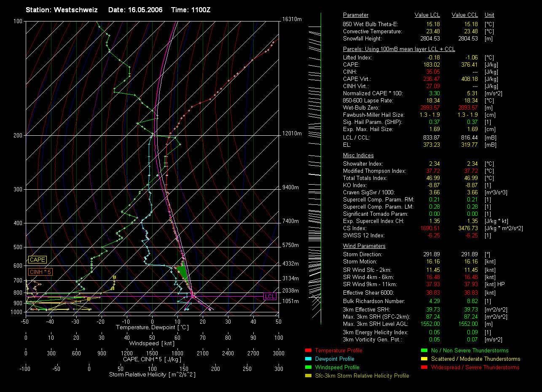The image size is (542, 392).
Task: Click the orange CINH * 5 label box
Action: point(40,272)
